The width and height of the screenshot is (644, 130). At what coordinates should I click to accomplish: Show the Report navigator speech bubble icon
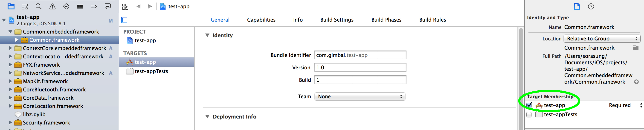click(107, 6)
